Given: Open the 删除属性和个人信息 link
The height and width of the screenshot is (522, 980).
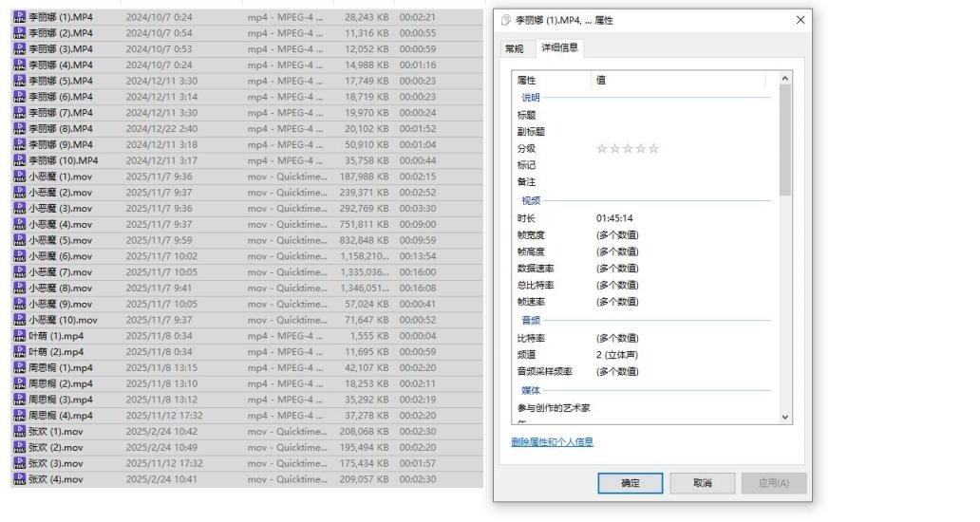Looking at the screenshot, I should 552,442.
